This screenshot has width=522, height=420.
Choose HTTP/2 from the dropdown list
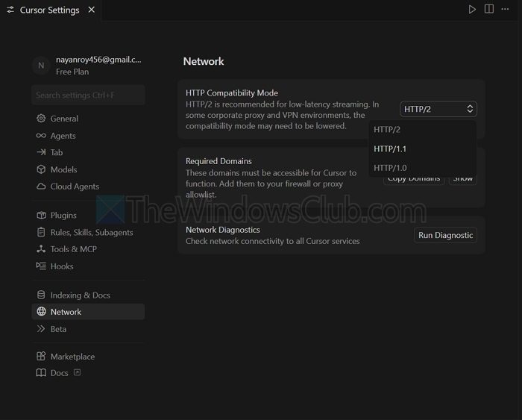click(x=422, y=130)
